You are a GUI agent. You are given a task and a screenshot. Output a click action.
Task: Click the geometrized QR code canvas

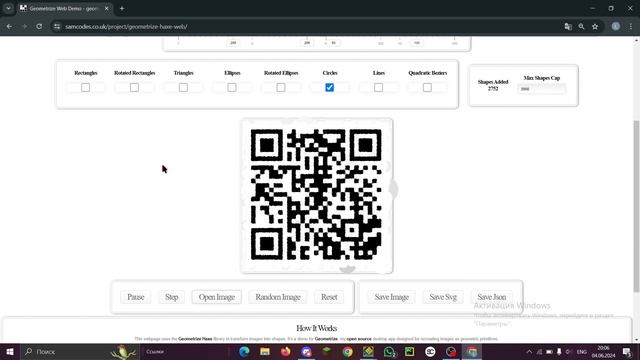pos(316,195)
